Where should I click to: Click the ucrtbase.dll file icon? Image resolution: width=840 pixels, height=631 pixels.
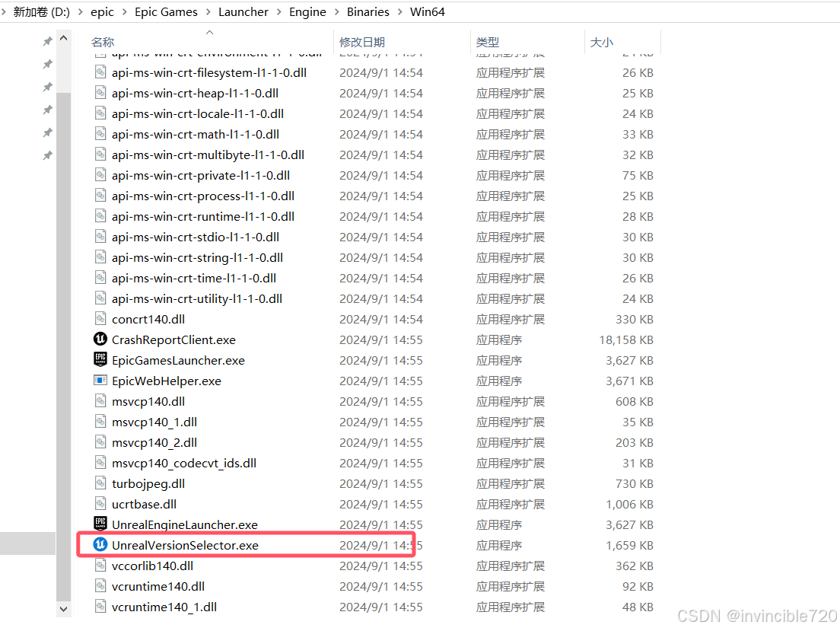100,503
